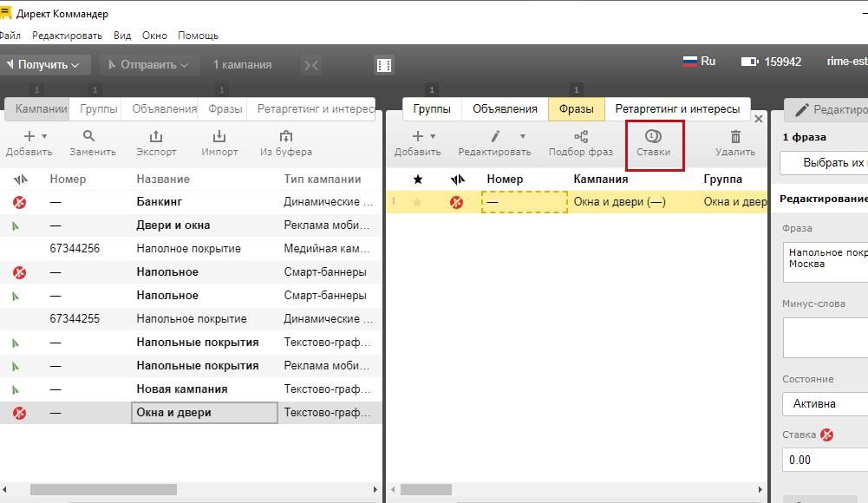Open the Состояние Активна dropdown

pyautogui.click(x=826, y=403)
